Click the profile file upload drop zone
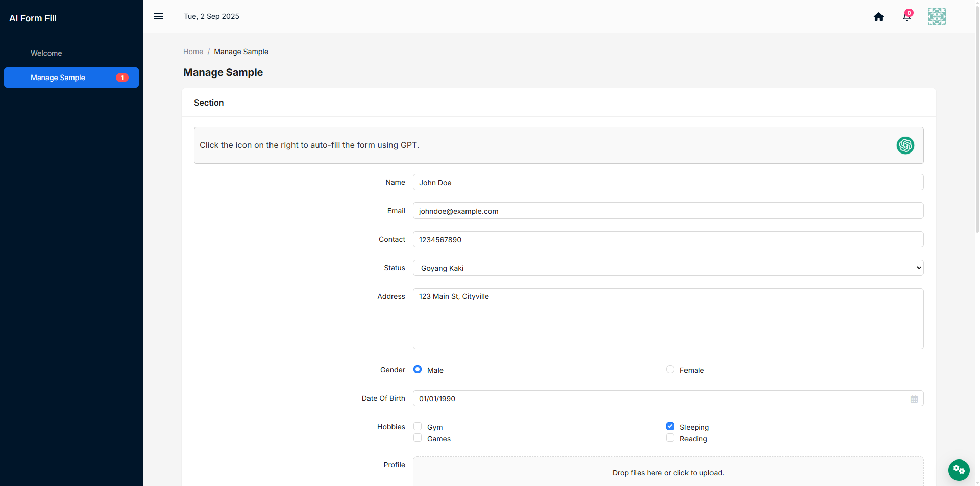The height and width of the screenshot is (486, 980). pos(668,472)
